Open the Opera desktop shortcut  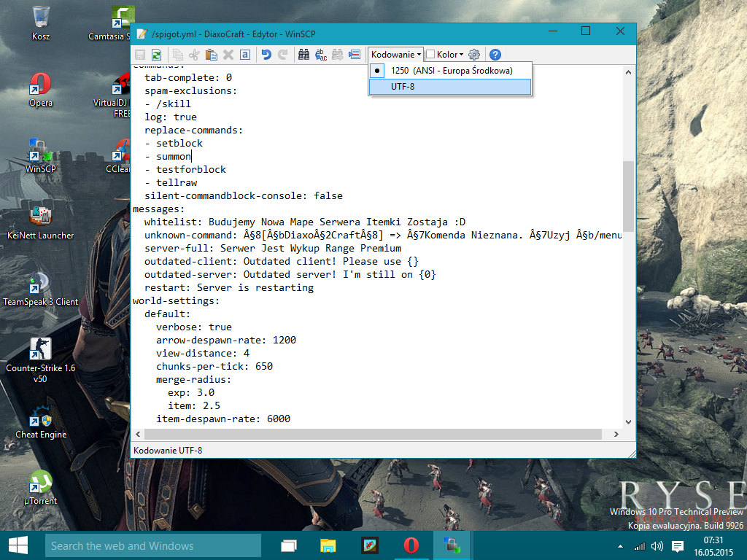coord(41,90)
